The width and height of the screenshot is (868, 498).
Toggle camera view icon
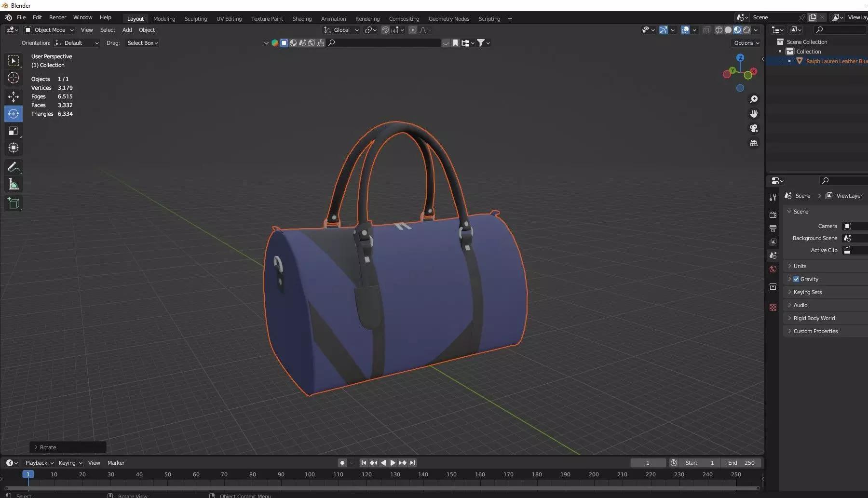click(754, 128)
